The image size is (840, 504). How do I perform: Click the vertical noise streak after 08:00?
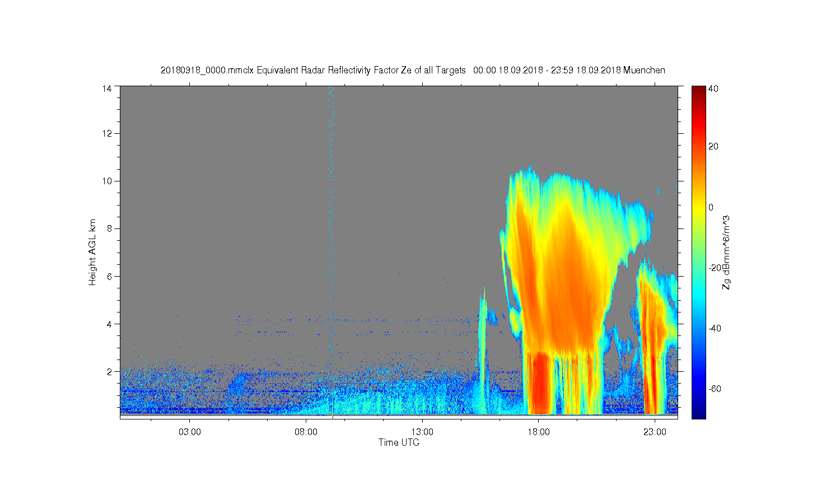(332, 224)
